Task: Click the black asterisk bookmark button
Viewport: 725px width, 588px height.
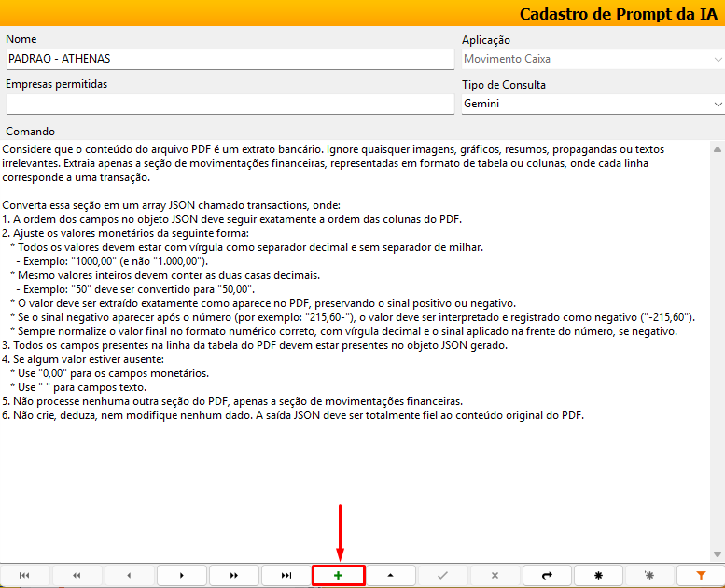Action: click(599, 576)
